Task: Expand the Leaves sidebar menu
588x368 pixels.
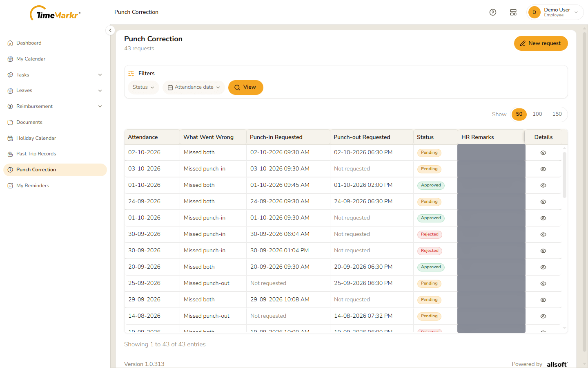Action: coord(55,90)
